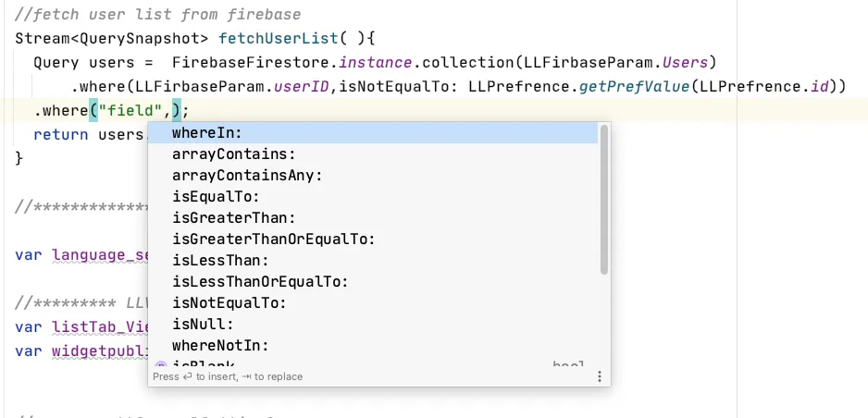The width and height of the screenshot is (868, 418).
Task: Select whereNotIn: suggestion
Action: tap(373, 346)
